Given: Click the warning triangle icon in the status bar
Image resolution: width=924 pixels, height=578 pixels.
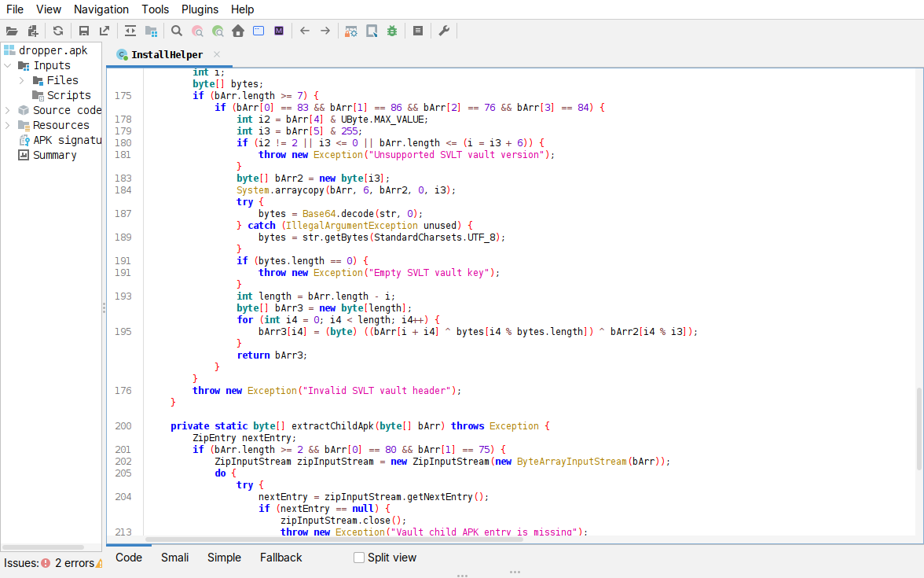Looking at the screenshot, I should (100, 564).
